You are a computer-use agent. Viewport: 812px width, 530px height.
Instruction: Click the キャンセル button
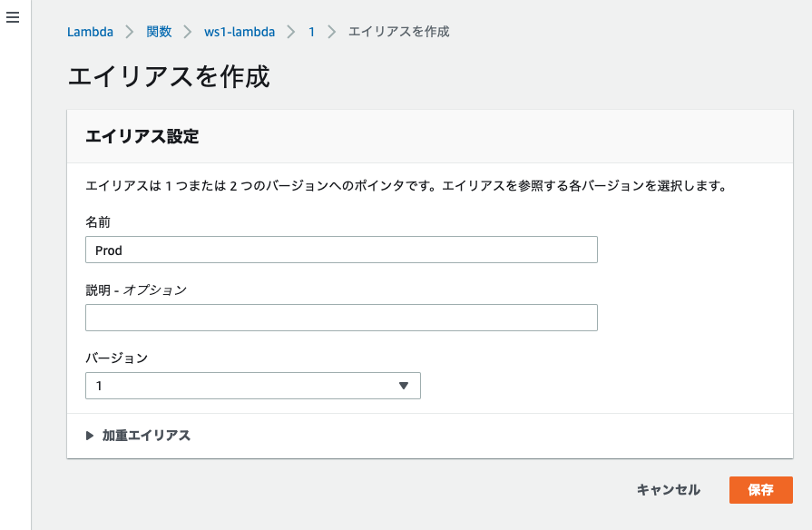(x=668, y=490)
